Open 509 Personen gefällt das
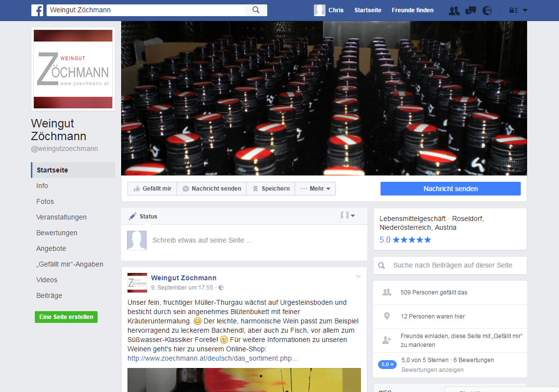The image size is (559, 392). pos(433,293)
